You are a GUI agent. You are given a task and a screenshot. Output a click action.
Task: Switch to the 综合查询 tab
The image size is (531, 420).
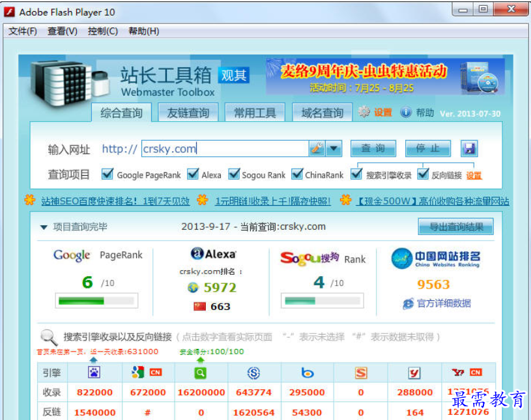(x=121, y=113)
